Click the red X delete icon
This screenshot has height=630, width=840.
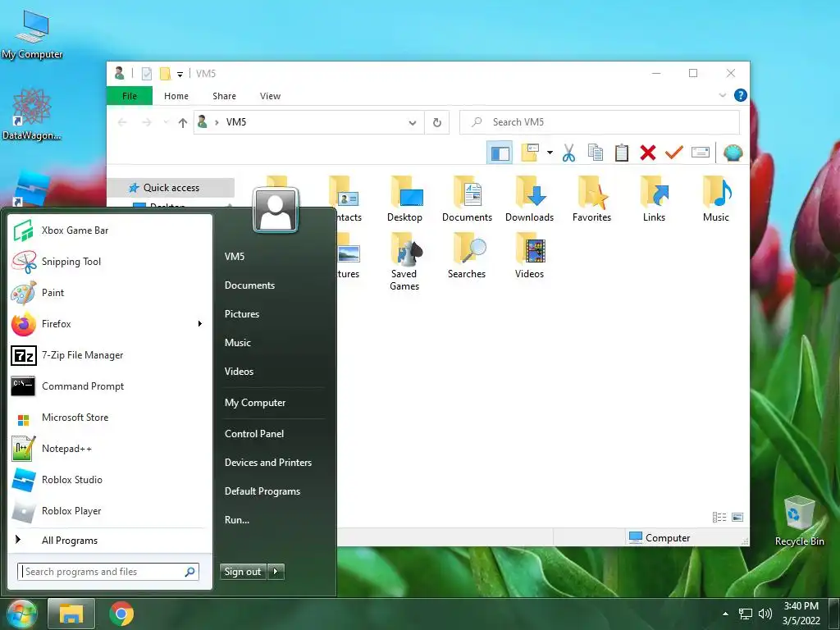pos(648,153)
